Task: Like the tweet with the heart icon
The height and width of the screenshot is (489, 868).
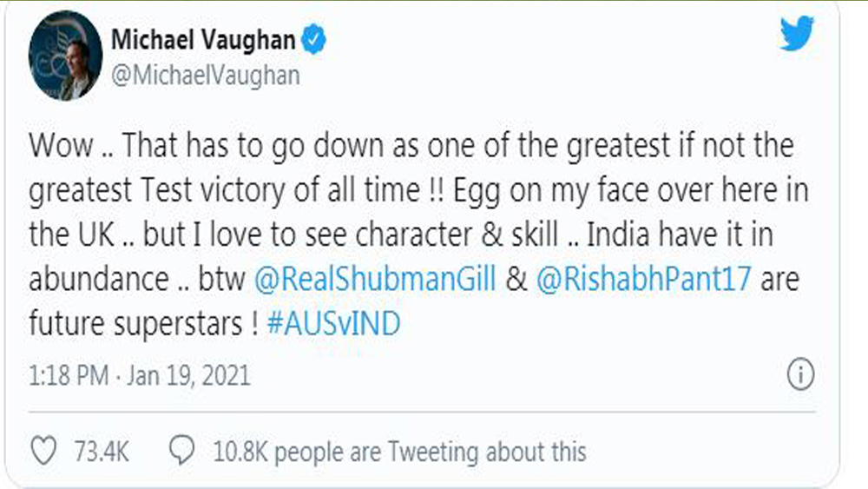Action: pyautogui.click(x=43, y=452)
